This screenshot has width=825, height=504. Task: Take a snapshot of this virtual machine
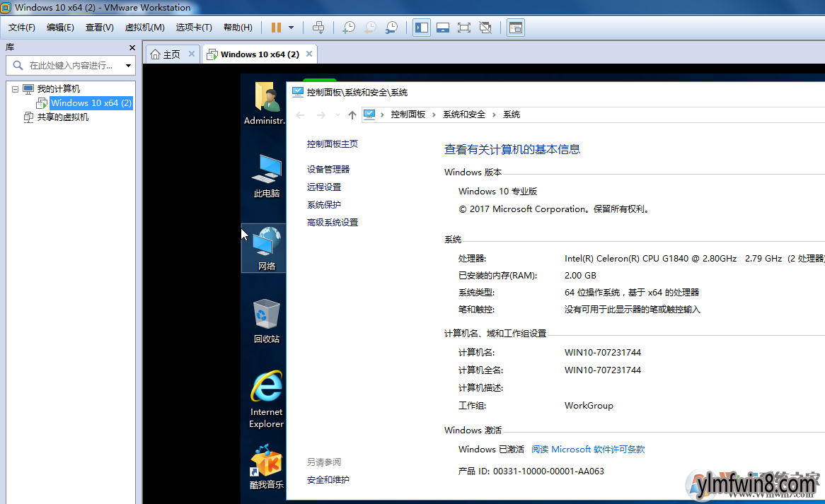(349, 28)
